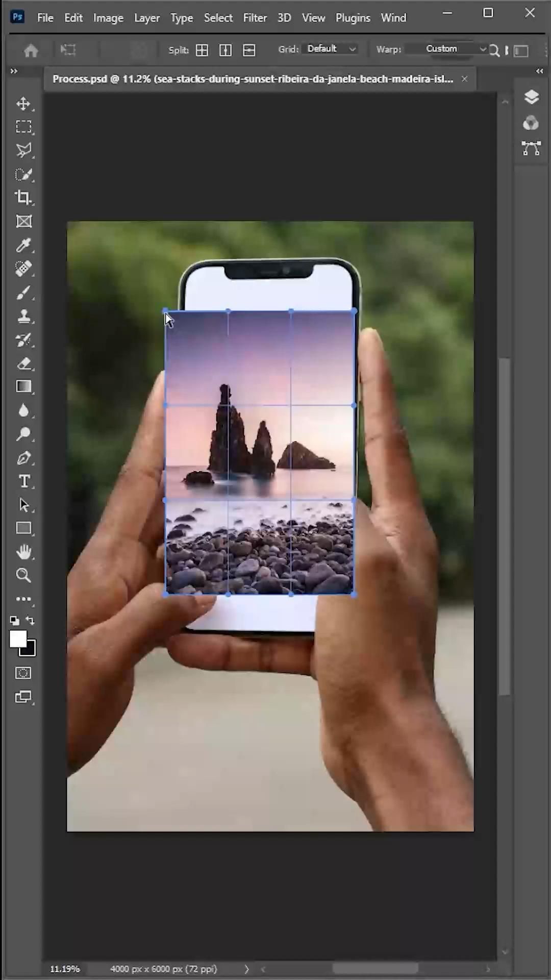
Task: Open the Image menu
Action: tap(108, 18)
